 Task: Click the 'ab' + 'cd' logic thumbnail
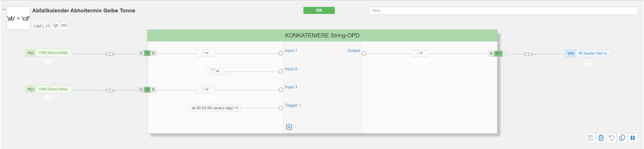(x=18, y=18)
